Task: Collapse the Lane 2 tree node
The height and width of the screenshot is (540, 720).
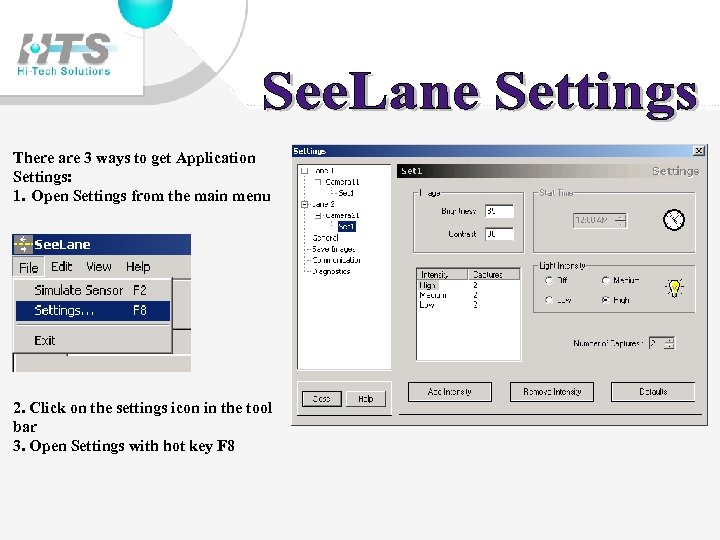Action: point(304,204)
